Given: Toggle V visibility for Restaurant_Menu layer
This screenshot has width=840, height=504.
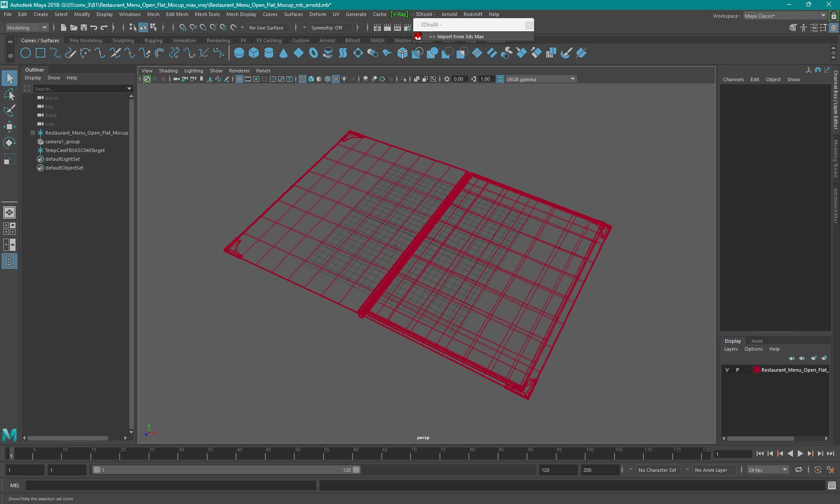Looking at the screenshot, I should [727, 370].
